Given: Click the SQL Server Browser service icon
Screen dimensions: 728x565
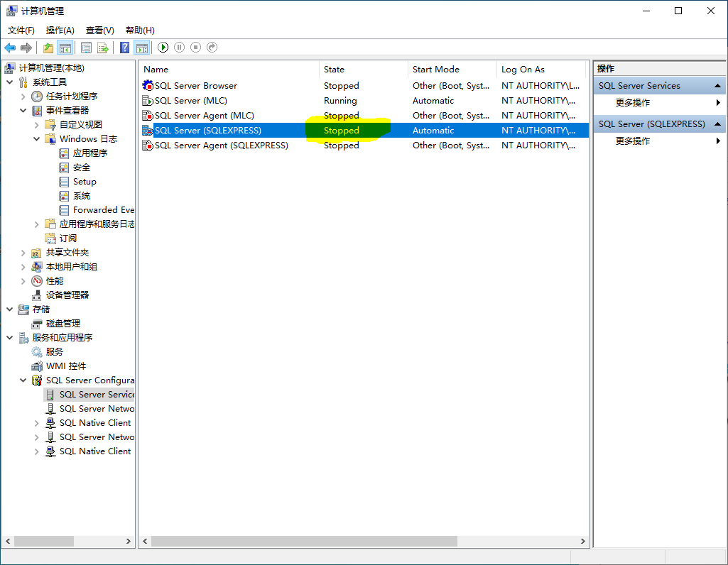Looking at the screenshot, I should [148, 85].
